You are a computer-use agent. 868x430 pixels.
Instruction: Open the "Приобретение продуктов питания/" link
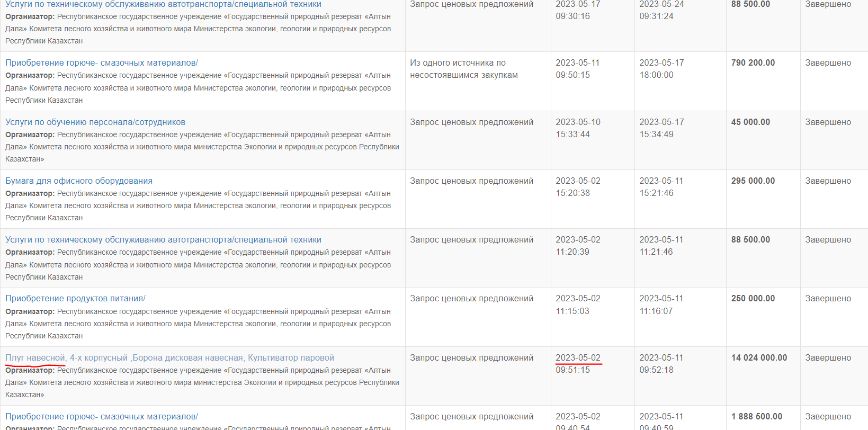tap(75, 299)
